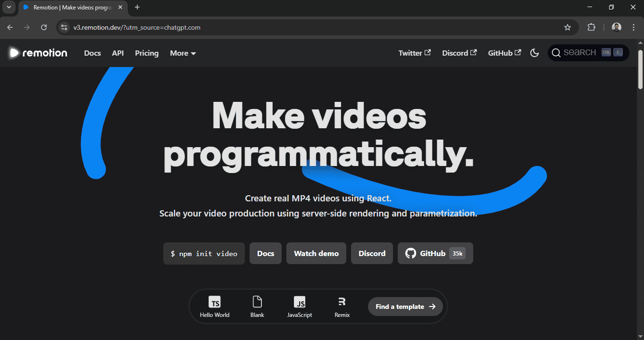
Task: Click the Watch demo button
Action: [316, 254]
